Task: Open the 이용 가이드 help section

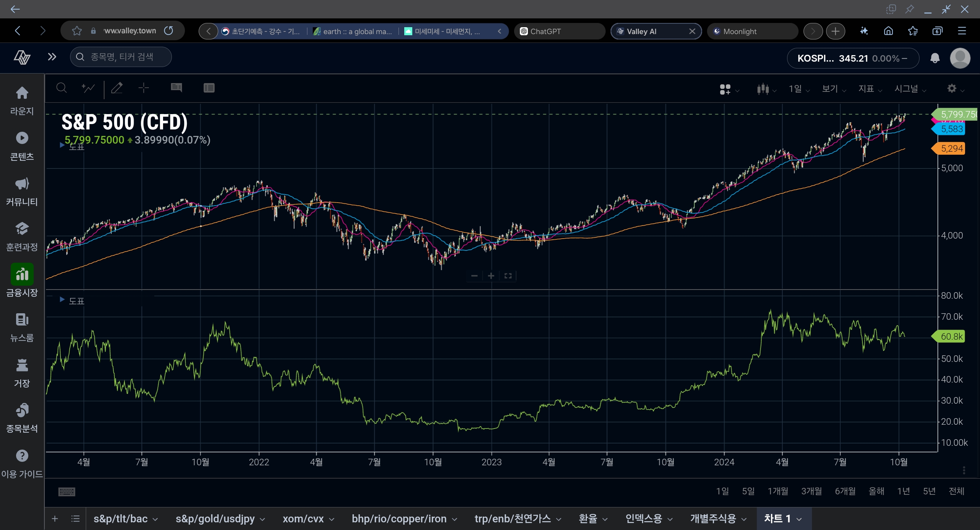Action: (x=22, y=463)
